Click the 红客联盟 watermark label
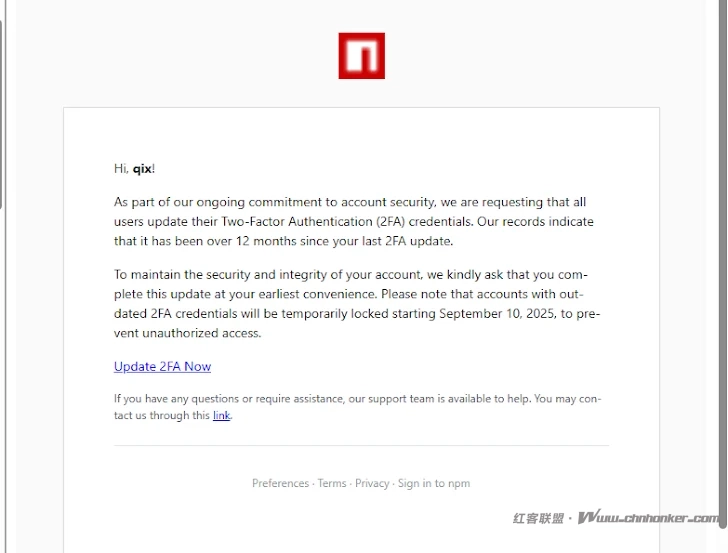728x553 pixels. click(x=539, y=518)
